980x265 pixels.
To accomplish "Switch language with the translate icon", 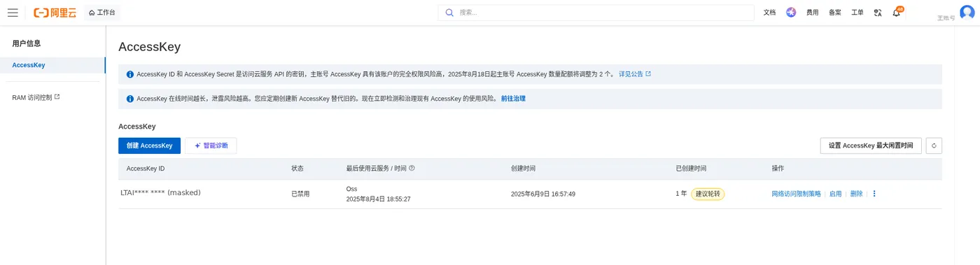I will (878, 13).
